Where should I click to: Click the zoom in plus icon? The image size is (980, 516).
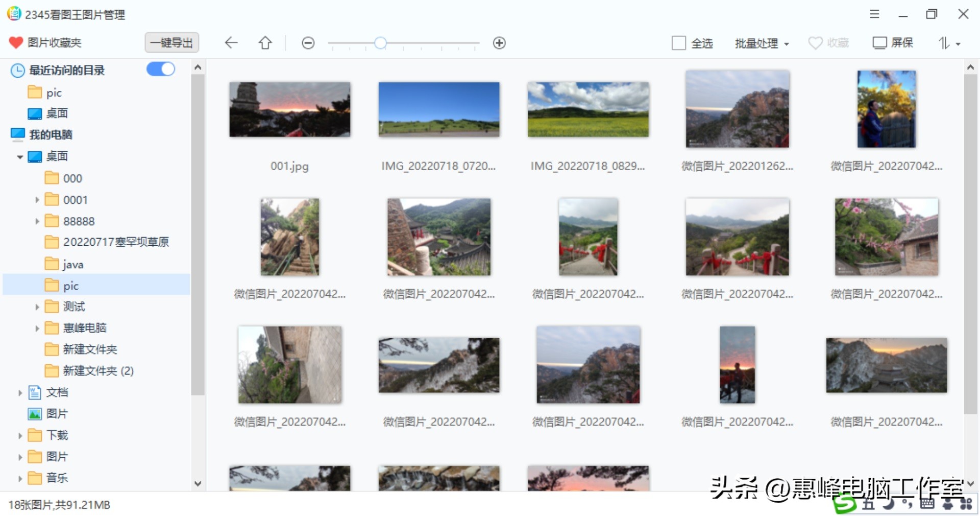click(499, 43)
